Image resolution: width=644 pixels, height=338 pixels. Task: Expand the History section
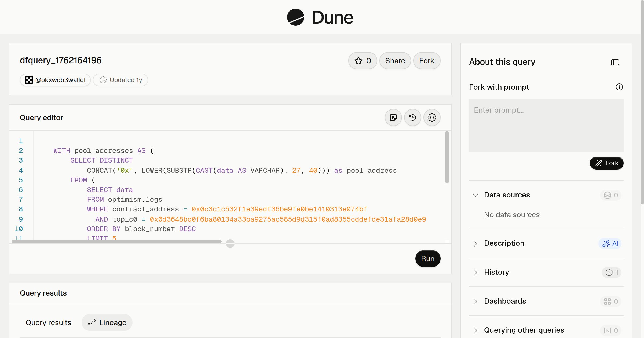(475, 272)
